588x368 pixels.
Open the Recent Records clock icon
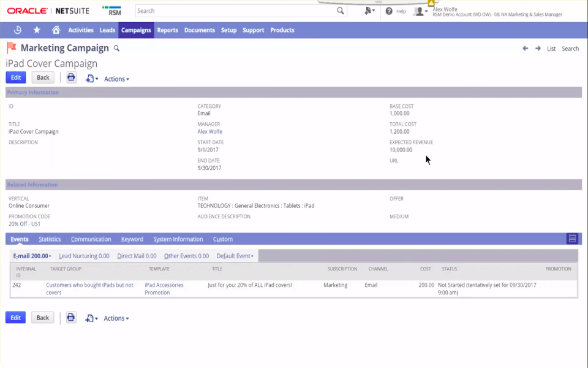17,30
